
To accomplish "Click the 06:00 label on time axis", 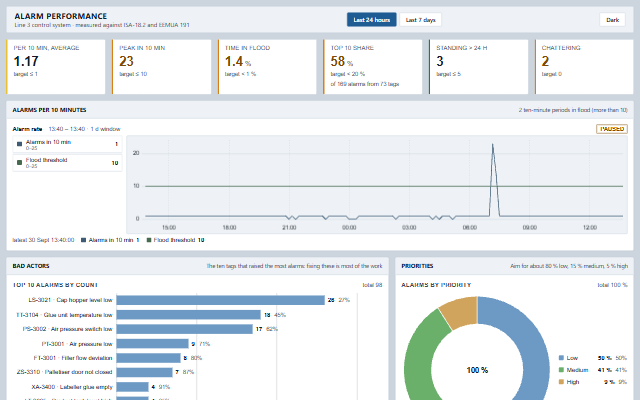I will pyautogui.click(x=469, y=227).
